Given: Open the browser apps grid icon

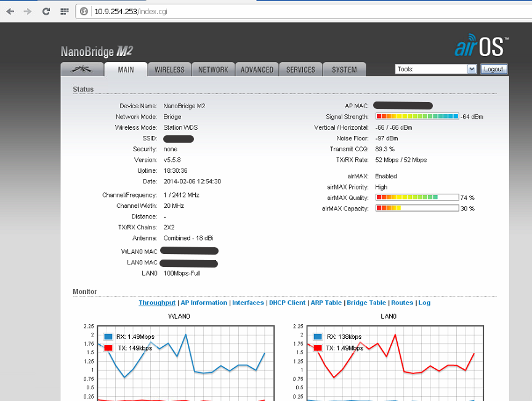Looking at the screenshot, I should pyautogui.click(x=64, y=11).
